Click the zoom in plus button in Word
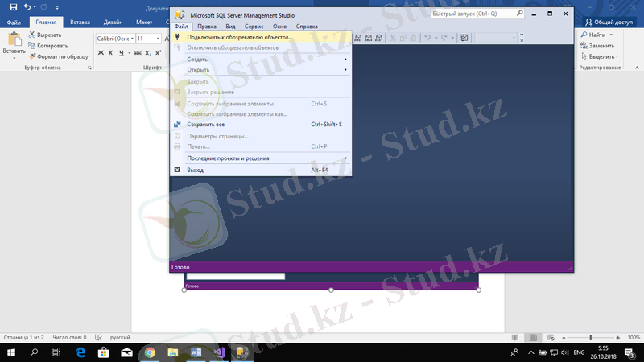This screenshot has height=362, width=644. click(x=617, y=337)
